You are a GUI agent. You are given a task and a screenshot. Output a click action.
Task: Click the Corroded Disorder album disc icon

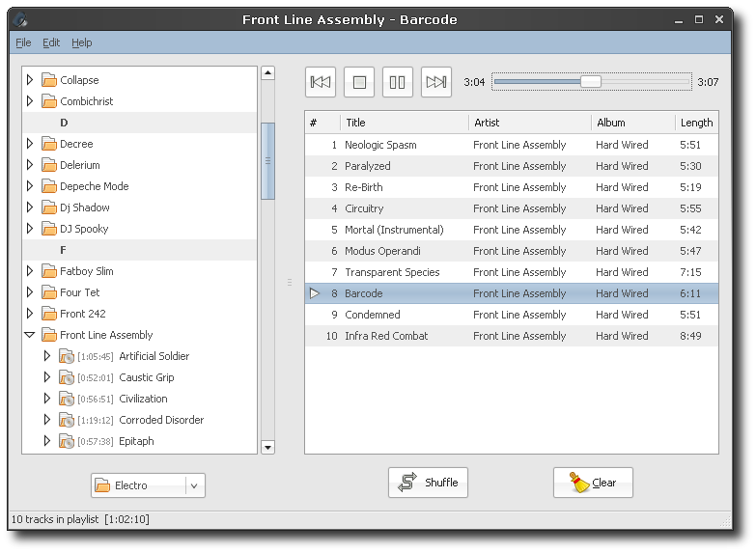[67, 420]
